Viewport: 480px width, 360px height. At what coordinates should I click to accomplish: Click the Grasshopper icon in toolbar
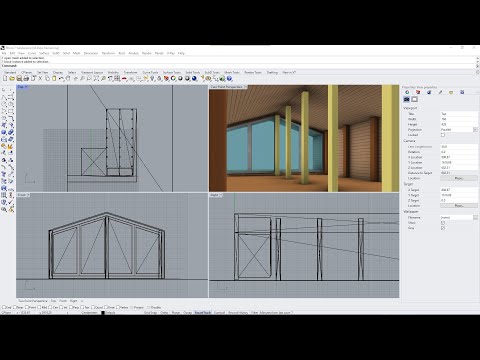(222, 79)
